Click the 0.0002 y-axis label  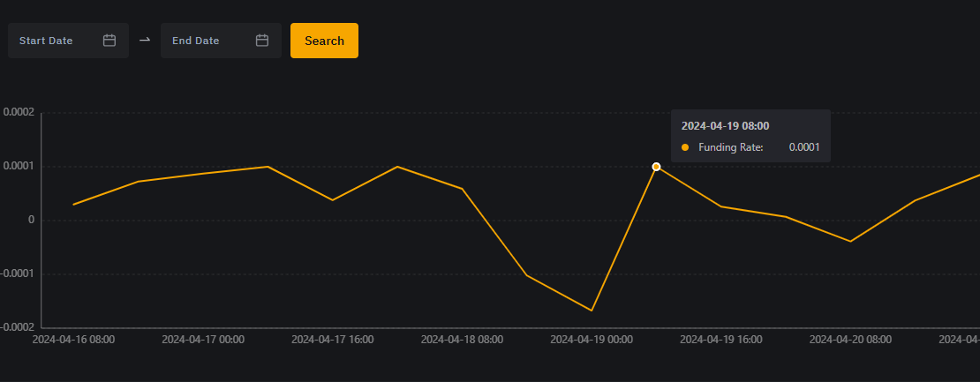pyautogui.click(x=18, y=112)
